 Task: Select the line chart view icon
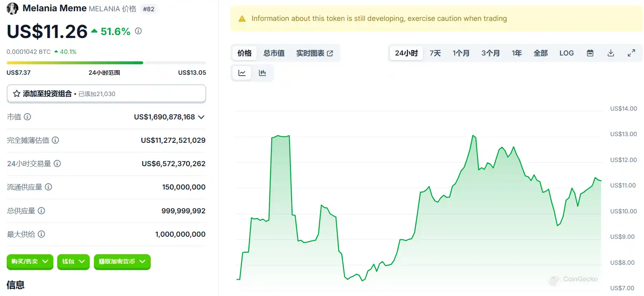pos(242,73)
